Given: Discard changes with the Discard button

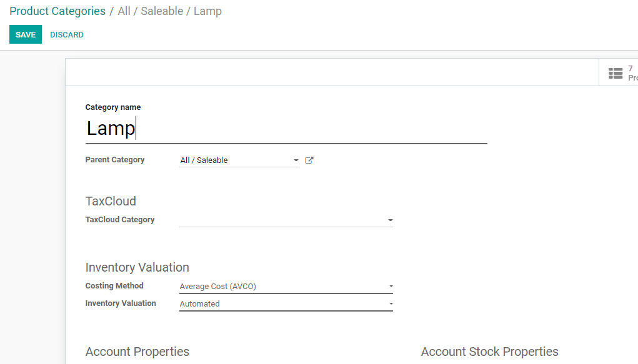Looking at the screenshot, I should point(67,35).
